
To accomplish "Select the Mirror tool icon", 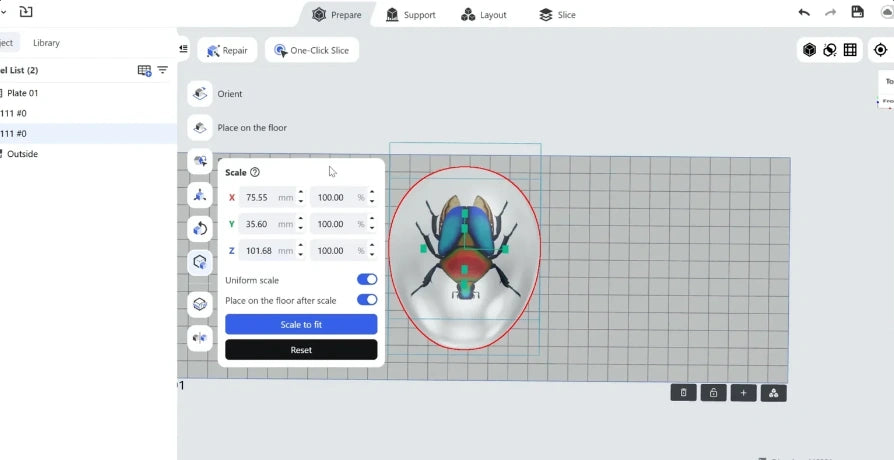I will point(200,338).
